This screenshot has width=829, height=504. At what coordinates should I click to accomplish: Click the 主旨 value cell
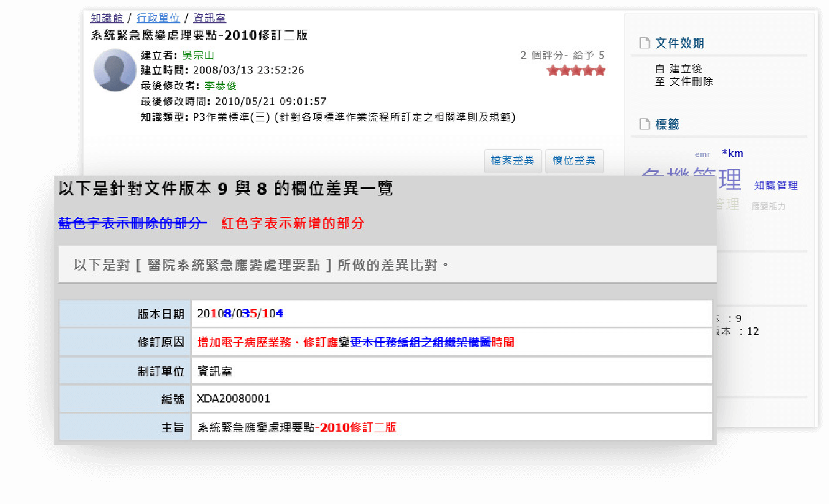coord(452,428)
